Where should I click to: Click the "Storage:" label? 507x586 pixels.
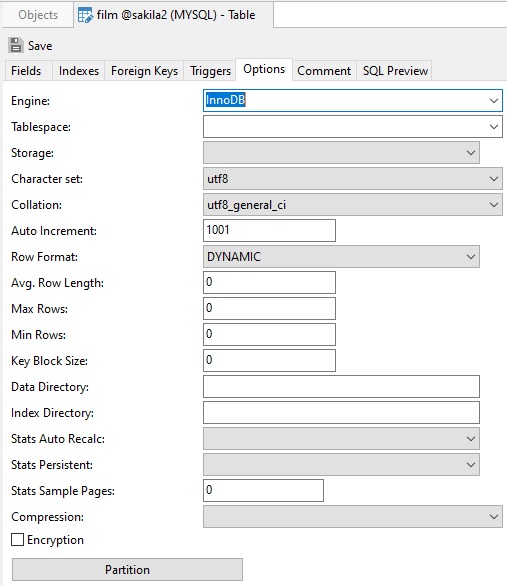(x=33, y=153)
